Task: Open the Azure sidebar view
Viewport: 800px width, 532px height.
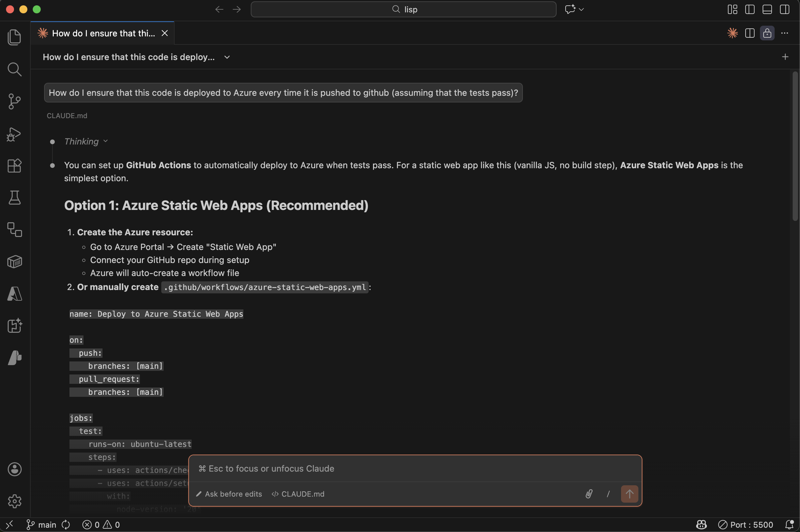Action: point(14,294)
